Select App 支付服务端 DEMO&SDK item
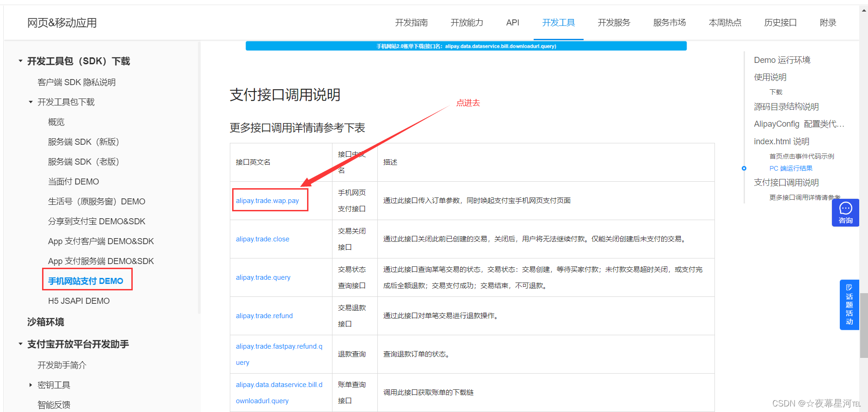868x412 pixels. point(101,261)
